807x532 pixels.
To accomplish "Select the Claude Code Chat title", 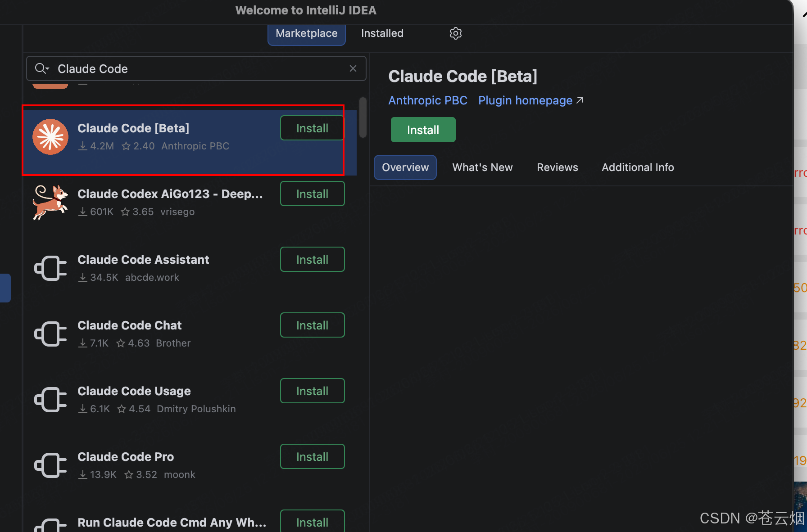I will (130, 325).
